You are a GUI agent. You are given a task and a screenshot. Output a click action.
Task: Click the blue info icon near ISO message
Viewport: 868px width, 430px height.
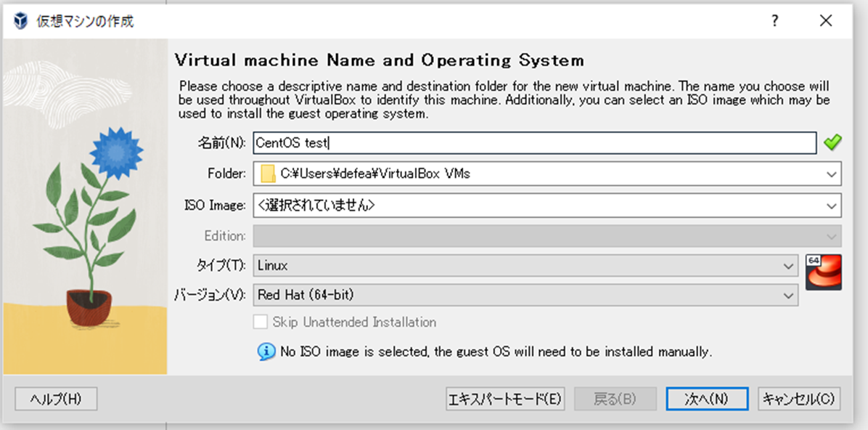266,352
